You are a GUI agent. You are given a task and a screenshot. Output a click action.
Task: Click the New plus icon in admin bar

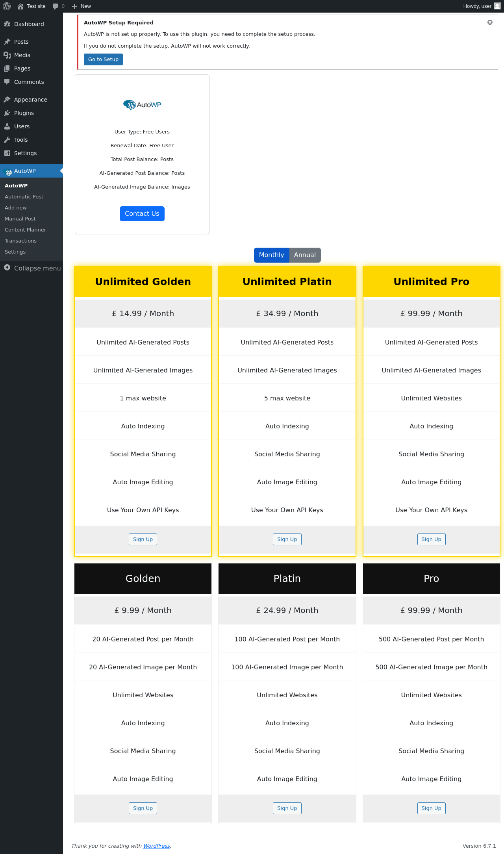coord(74,6)
